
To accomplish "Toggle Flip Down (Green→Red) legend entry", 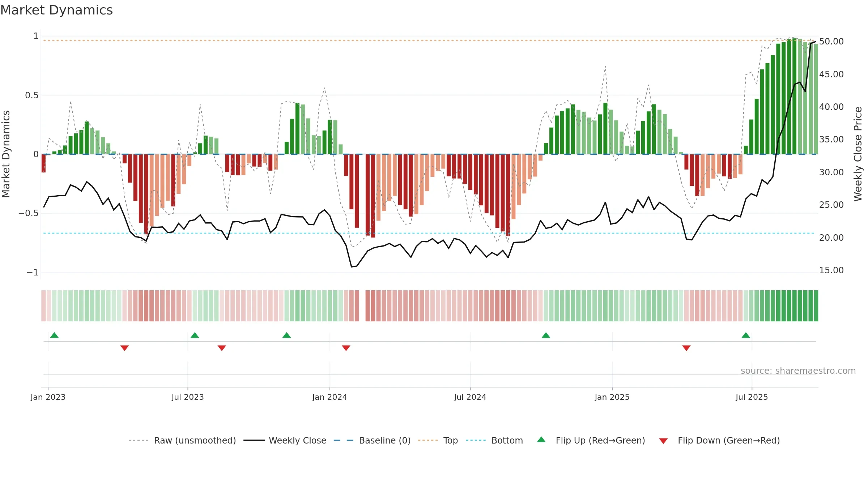I will [x=719, y=440].
